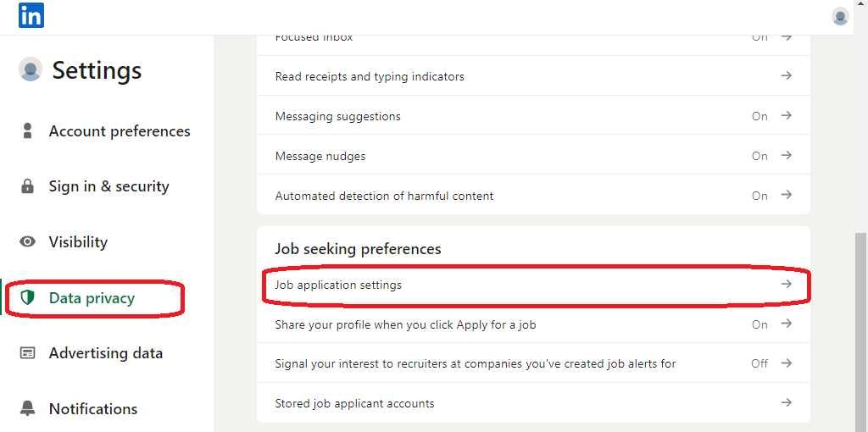Click the LinkedIn logo icon
Screen dimensions: 868x432
tap(31, 15)
